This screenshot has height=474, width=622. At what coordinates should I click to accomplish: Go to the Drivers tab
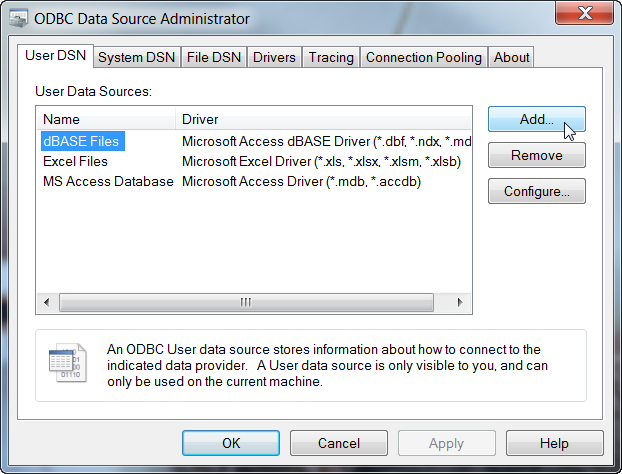point(274,57)
